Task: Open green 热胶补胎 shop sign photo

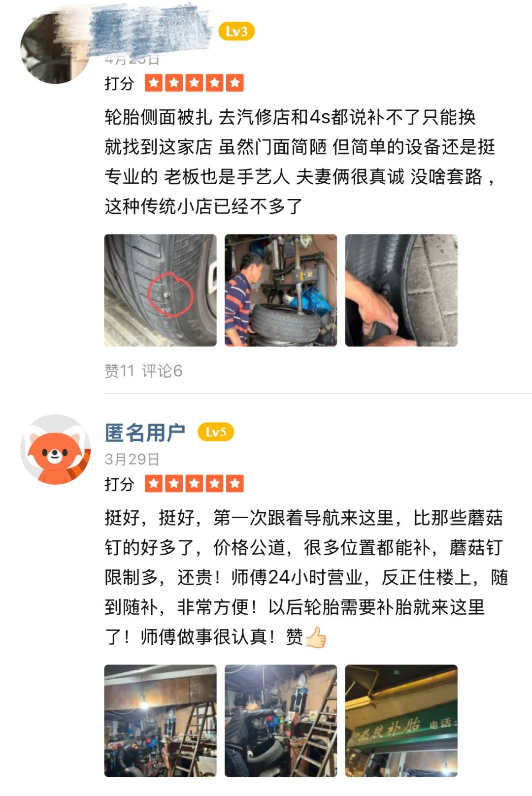Action: point(401,721)
